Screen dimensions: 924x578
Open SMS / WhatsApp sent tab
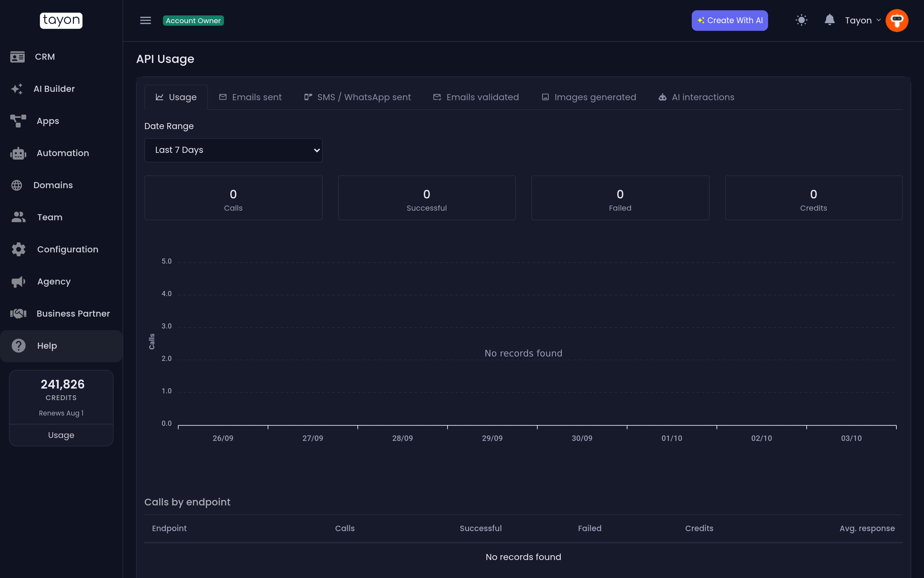coord(357,98)
